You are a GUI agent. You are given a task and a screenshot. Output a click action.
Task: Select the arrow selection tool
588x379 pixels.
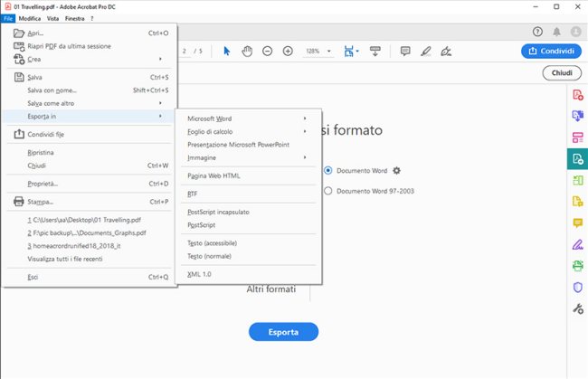pyautogui.click(x=226, y=51)
